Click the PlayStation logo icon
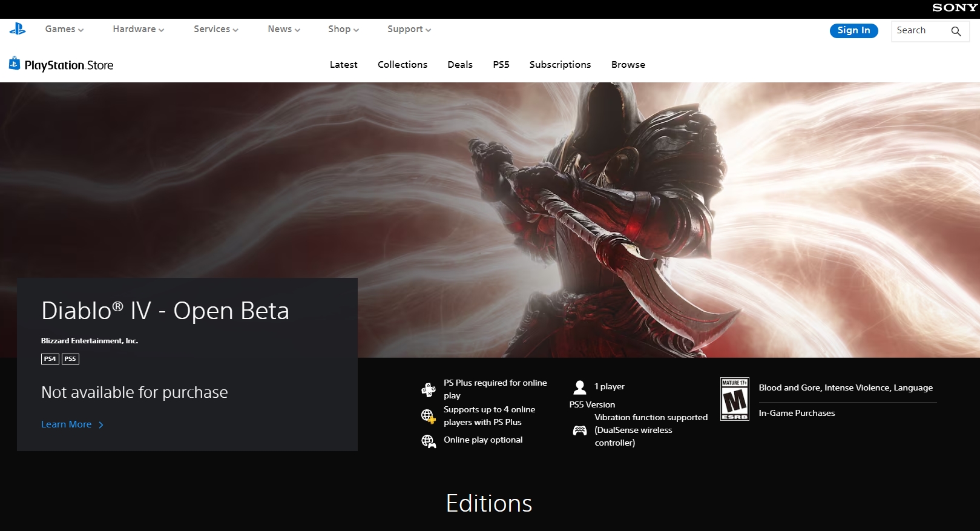The width and height of the screenshot is (980, 531). point(18,29)
